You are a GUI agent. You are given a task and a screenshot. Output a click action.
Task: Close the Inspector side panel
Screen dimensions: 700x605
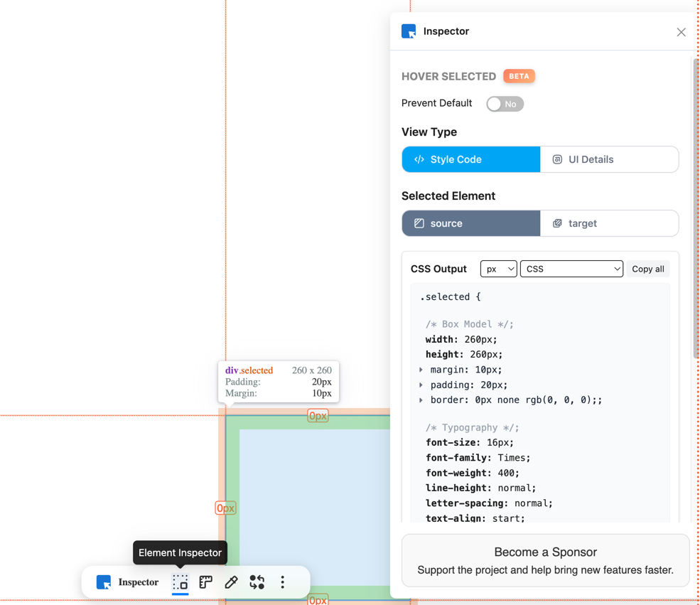click(681, 32)
